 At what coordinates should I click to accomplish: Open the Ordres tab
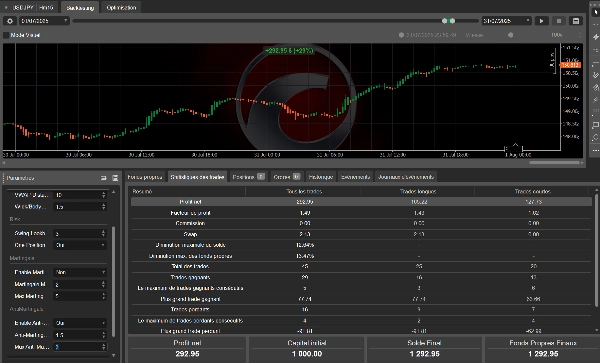point(287,177)
